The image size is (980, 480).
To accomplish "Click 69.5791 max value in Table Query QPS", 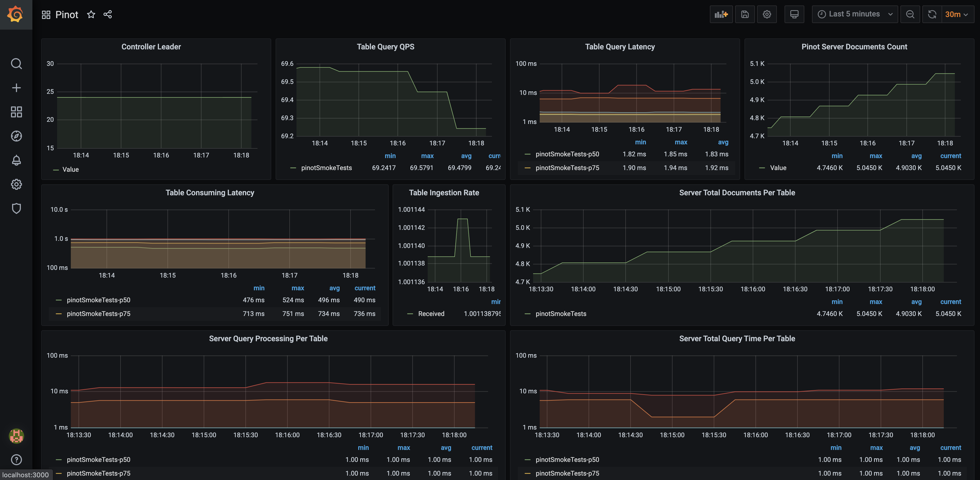I will pos(421,168).
